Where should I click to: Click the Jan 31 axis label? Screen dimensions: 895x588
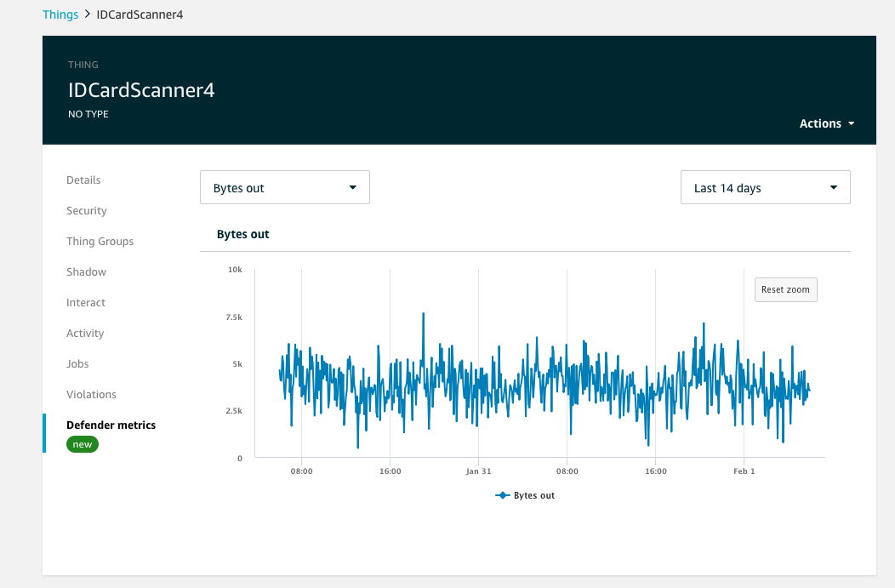(x=478, y=471)
